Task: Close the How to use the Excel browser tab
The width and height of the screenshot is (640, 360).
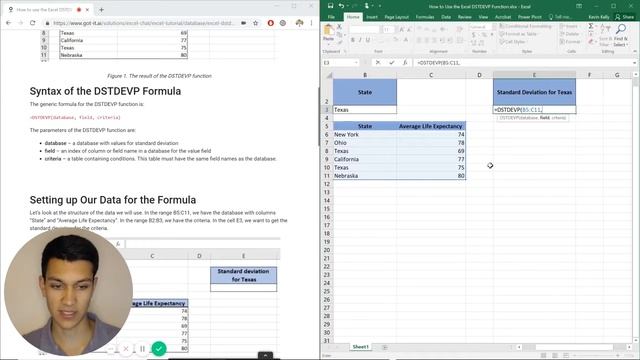Action: coord(87,9)
